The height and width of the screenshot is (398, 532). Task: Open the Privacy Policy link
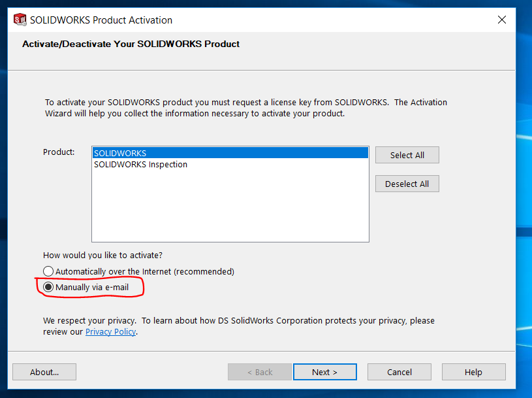coord(110,331)
